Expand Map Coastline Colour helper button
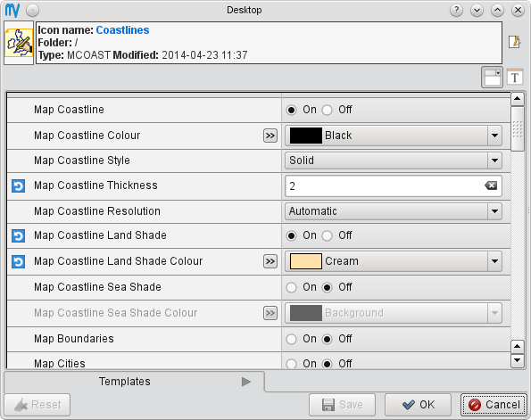This screenshot has height=420, width=531. [270, 136]
